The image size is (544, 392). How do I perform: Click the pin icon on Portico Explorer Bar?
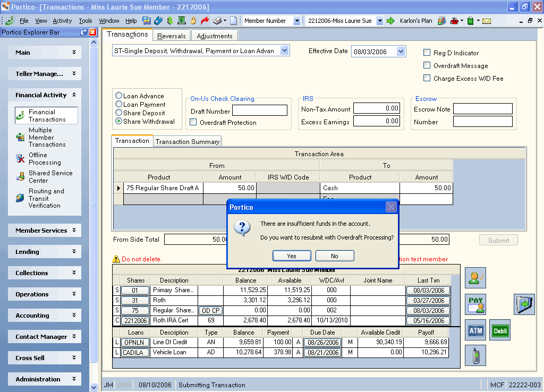coord(83,32)
